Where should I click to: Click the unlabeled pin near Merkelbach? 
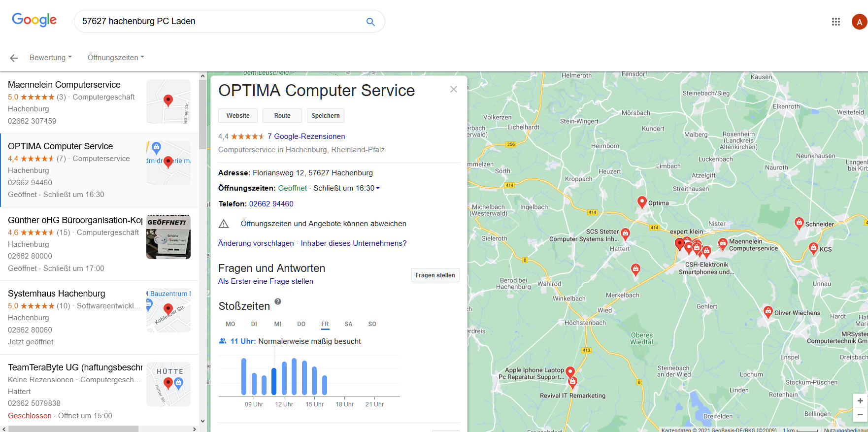coord(635,269)
